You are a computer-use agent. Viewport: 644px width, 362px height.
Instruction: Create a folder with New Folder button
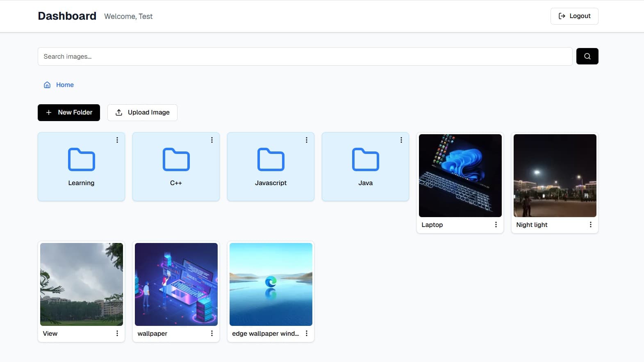click(x=69, y=112)
